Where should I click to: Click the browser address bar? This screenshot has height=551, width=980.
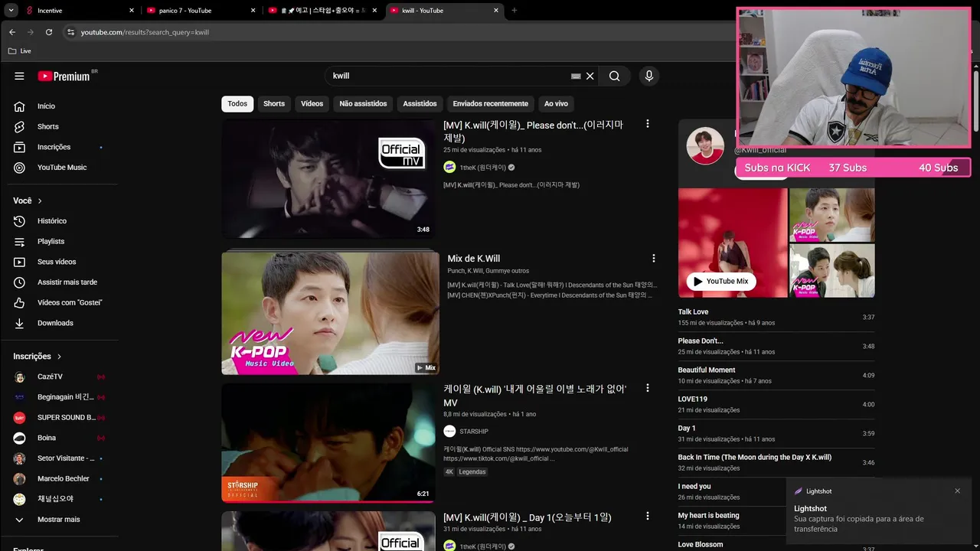pos(398,32)
